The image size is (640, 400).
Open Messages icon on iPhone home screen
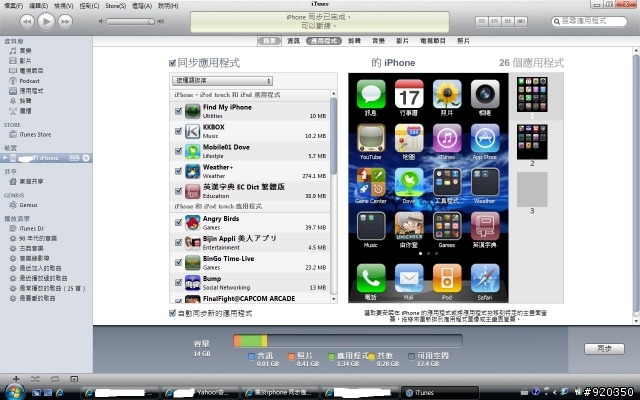coord(371,94)
